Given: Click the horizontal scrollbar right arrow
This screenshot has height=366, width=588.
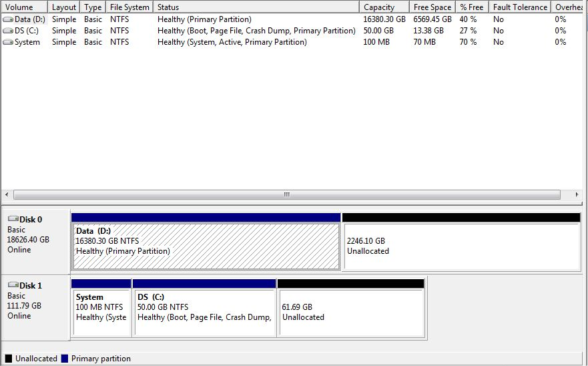Looking at the screenshot, I should coord(578,195).
